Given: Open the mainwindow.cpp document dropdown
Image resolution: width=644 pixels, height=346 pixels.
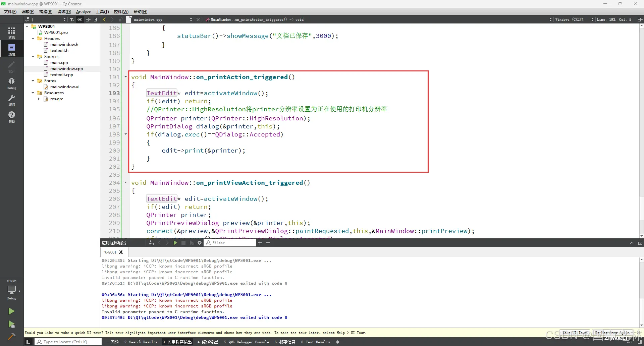Looking at the screenshot, I should pyautogui.click(x=163, y=19).
